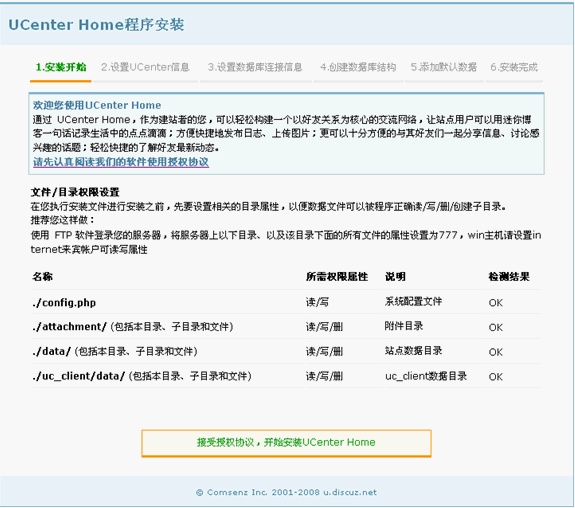This screenshot has width=575, height=508.
Task: Click the 读/写/删 cell in the attachment row
Action: click(325, 326)
